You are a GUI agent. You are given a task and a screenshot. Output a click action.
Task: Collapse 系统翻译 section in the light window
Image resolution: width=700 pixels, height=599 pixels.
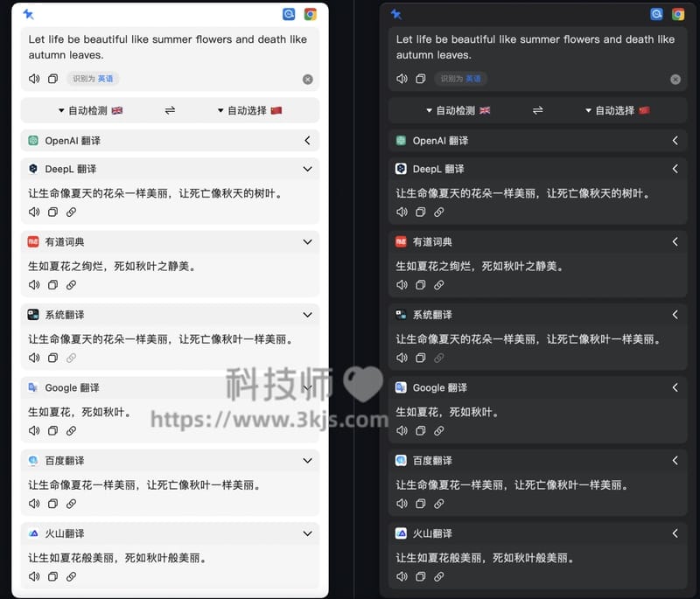pos(308,315)
